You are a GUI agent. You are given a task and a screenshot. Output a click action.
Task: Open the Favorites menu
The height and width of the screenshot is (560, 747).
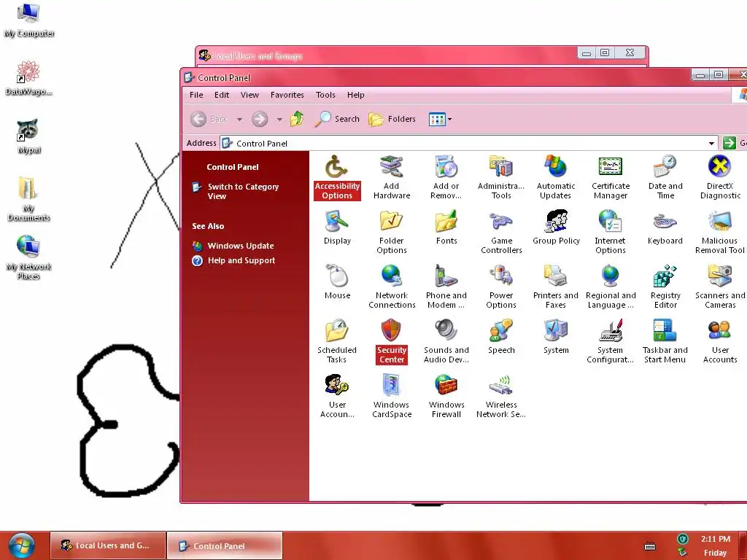pos(287,95)
